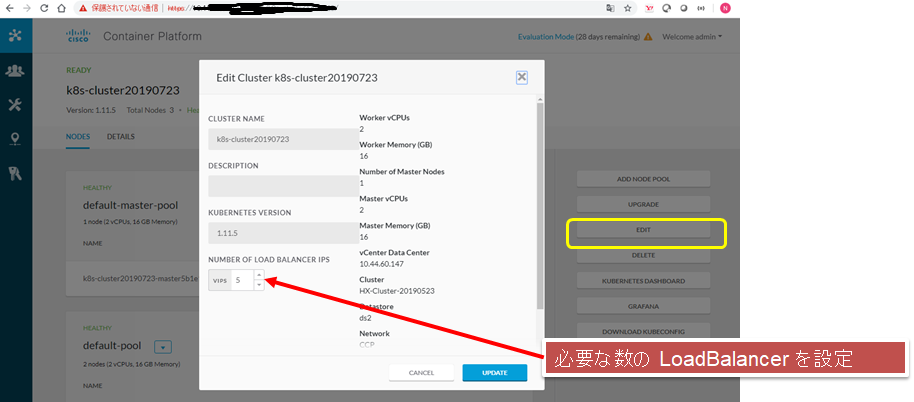Open the browser home page

point(62,8)
